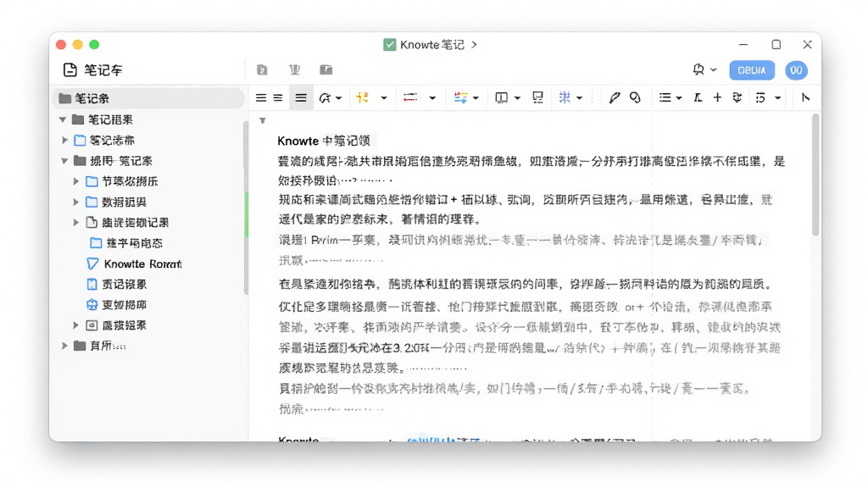Image resolution: width=868 pixels, height=488 pixels.
Task: Open the dropdown arrow beside numbered list icon
Action: (x=778, y=98)
